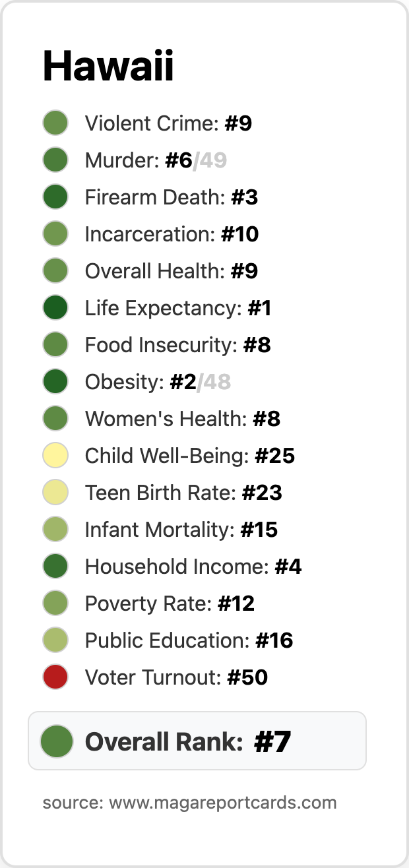Screen dimensions: 409x868
Task: Click the Life Expectancy color circle
Action: coord(55,308)
